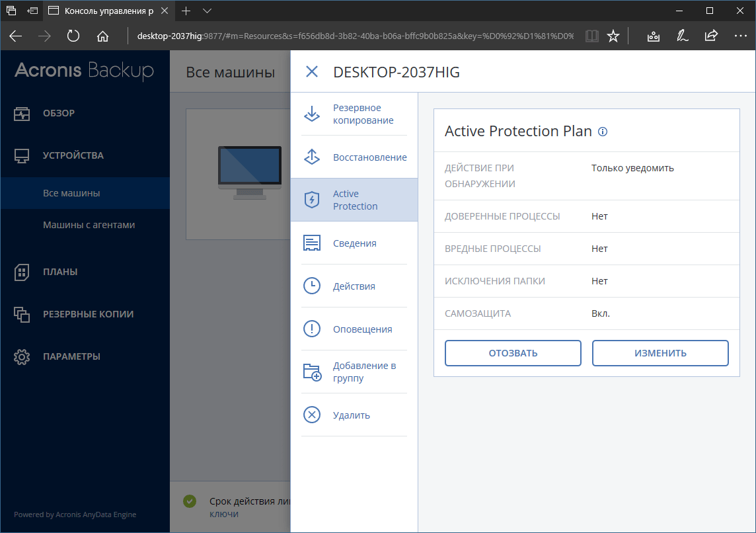Add page to favorites star
Image resolution: width=756 pixels, height=533 pixels.
613,36
